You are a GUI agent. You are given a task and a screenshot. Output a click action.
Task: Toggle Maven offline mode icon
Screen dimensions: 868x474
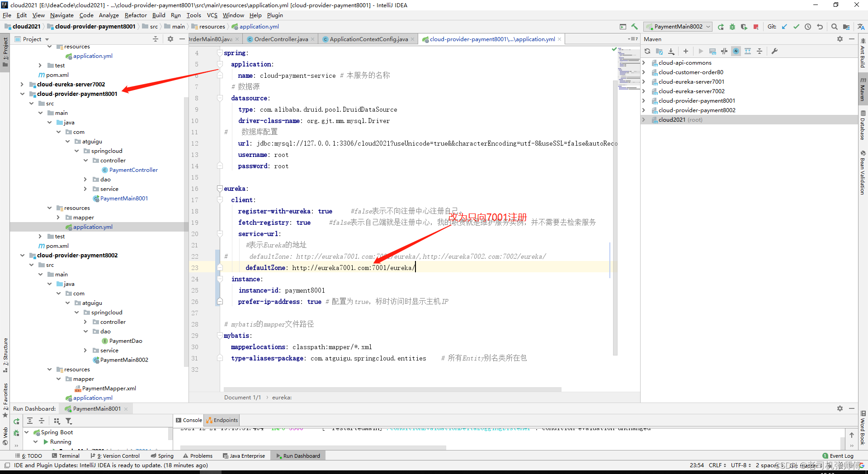pos(724,51)
